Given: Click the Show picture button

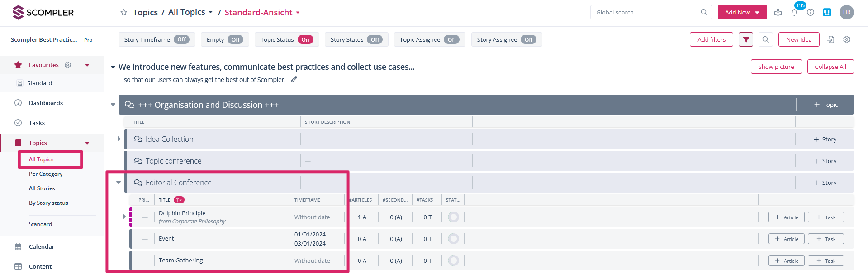Looking at the screenshot, I should (x=776, y=67).
